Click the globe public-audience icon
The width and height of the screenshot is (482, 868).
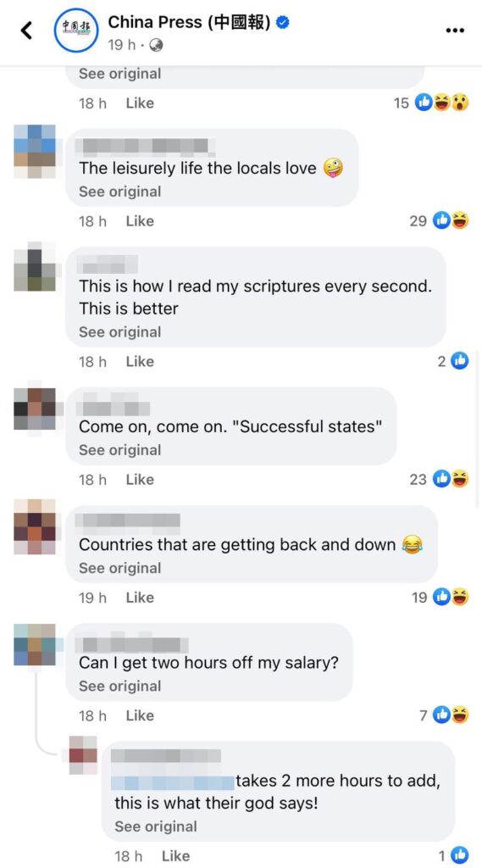click(156, 46)
